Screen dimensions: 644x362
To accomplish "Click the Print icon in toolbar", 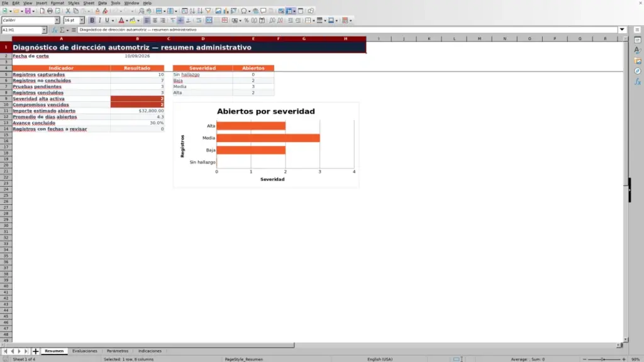I will pyautogui.click(x=50, y=11).
